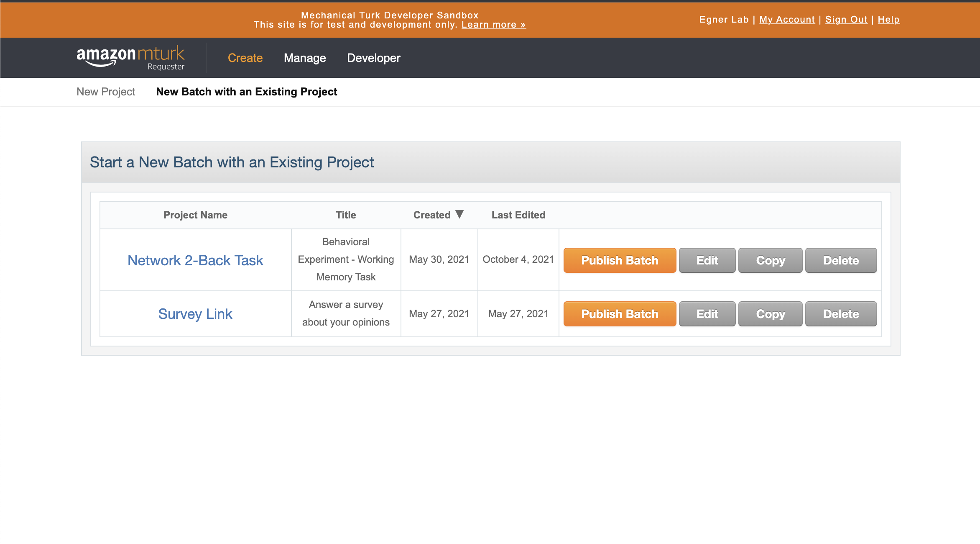Screen dimensions: 980x544
Task: Publish batch for Survey Link
Action: coord(620,314)
